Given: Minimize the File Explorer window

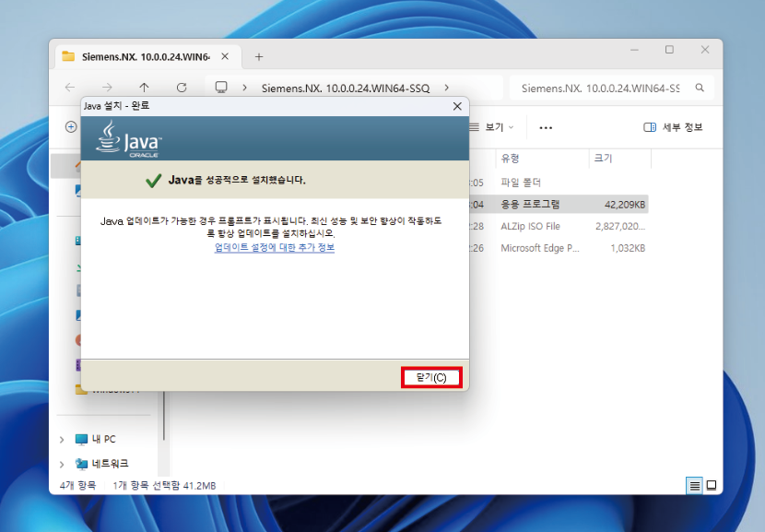Looking at the screenshot, I should (634, 50).
